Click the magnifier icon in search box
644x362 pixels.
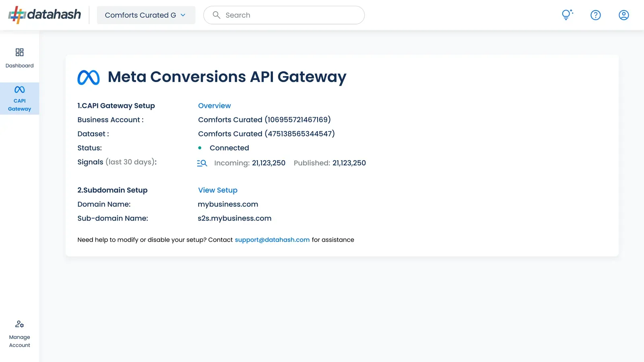click(x=217, y=15)
